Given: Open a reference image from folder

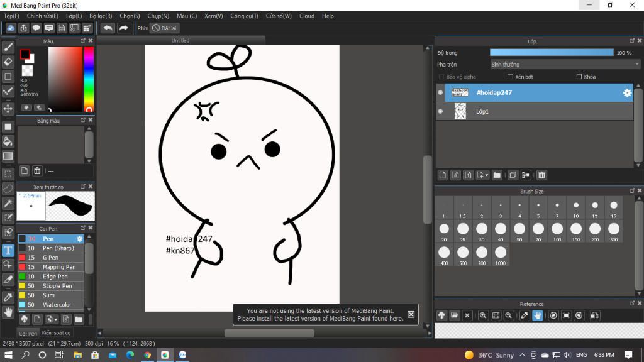Looking at the screenshot, I should click(454, 315).
